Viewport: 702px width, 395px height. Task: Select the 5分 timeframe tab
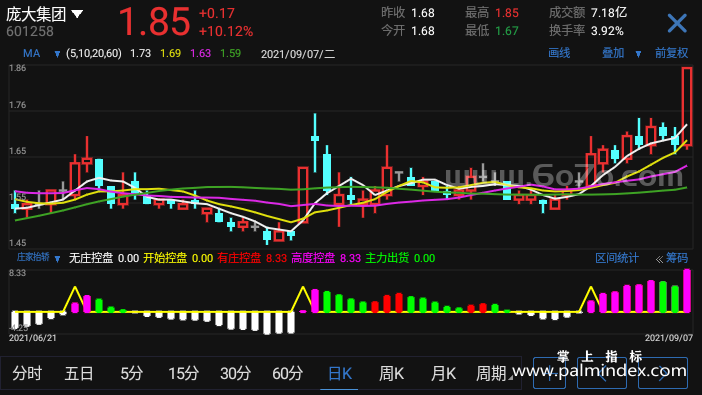131,373
